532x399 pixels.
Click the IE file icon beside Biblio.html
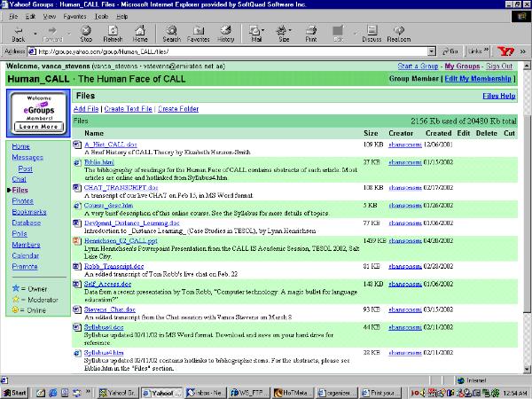coord(77,162)
